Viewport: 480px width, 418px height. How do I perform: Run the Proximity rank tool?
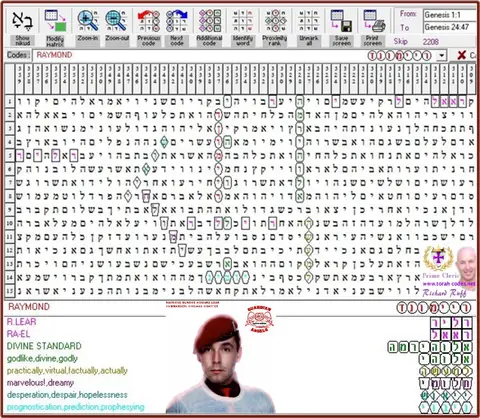[275, 28]
